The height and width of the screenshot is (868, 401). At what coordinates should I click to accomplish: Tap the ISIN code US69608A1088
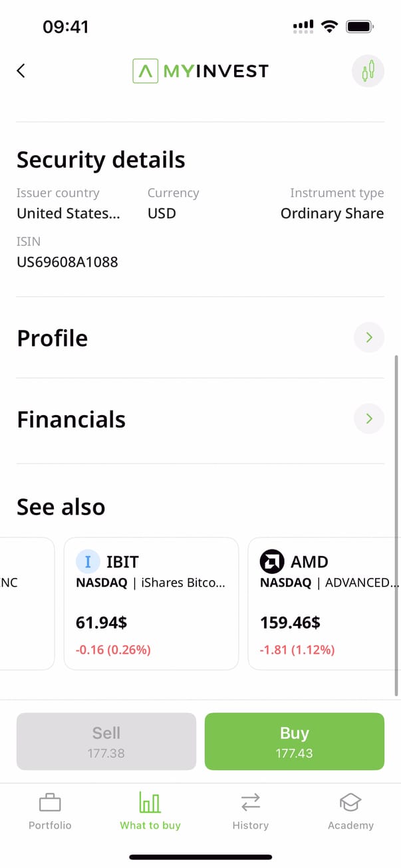[67, 262]
